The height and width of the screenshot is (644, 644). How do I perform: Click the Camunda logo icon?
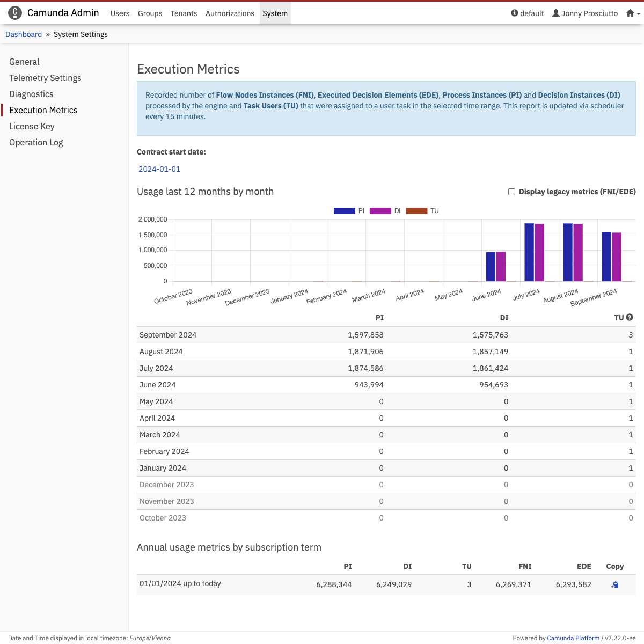15,13
